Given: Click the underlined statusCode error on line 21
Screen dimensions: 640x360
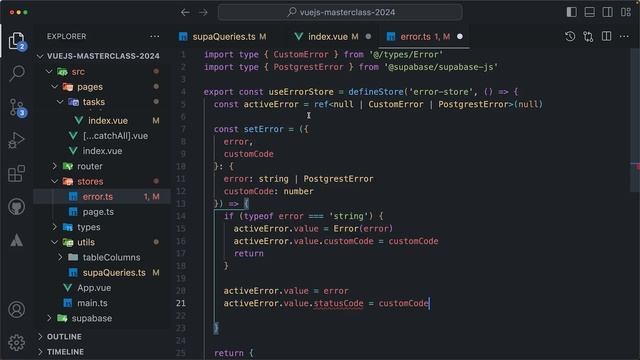Looking at the screenshot, I should pyautogui.click(x=338, y=304).
